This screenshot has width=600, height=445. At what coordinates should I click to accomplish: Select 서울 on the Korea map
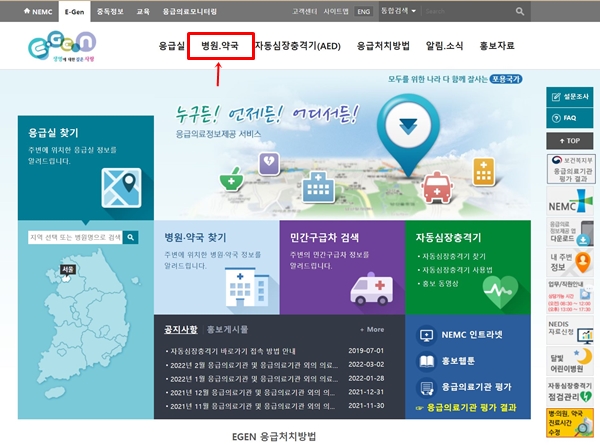pos(68,270)
